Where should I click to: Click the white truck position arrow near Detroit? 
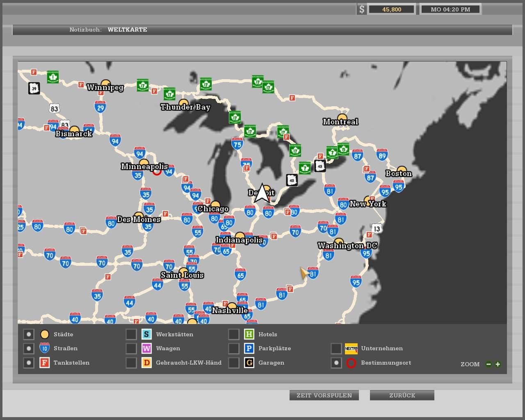262,193
